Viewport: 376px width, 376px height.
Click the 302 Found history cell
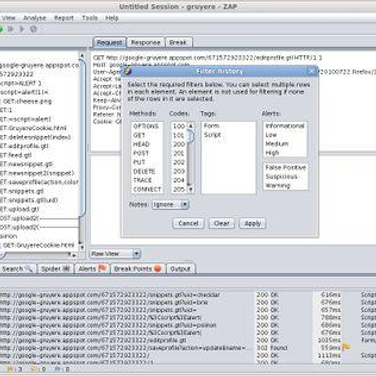[x=272, y=348]
